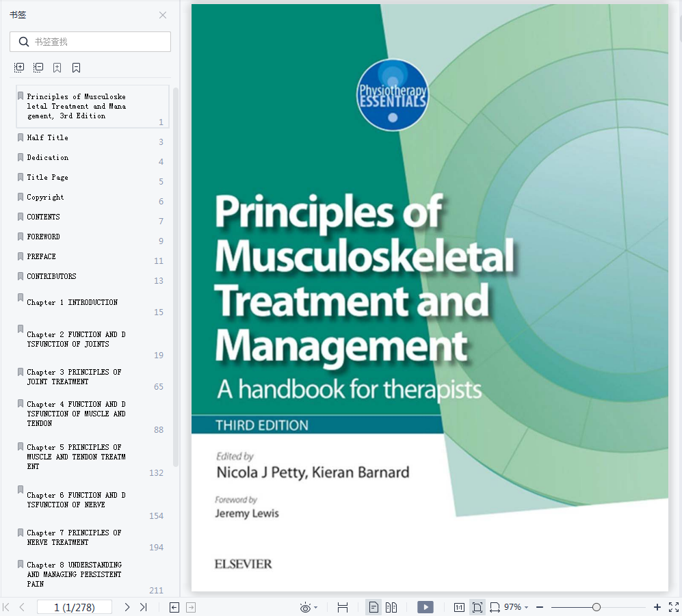Start slideshow play button
Viewport: 682px width, 616px height.
[x=425, y=607]
